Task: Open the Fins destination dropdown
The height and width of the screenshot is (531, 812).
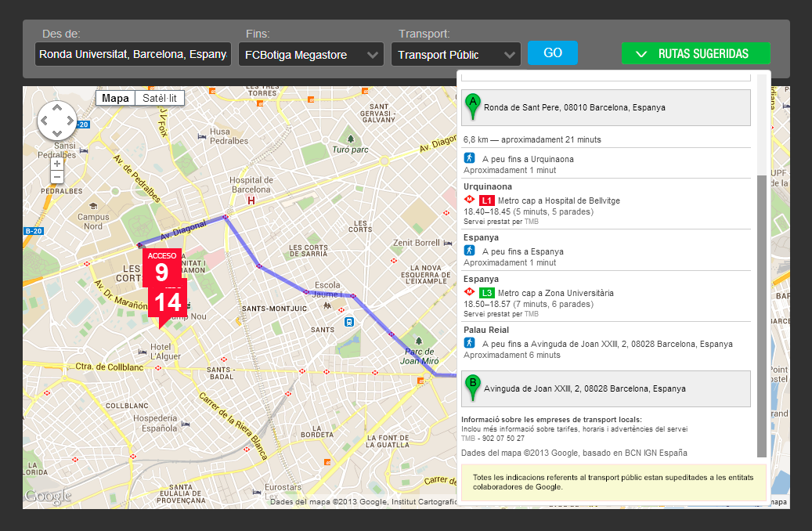Action: [310, 55]
